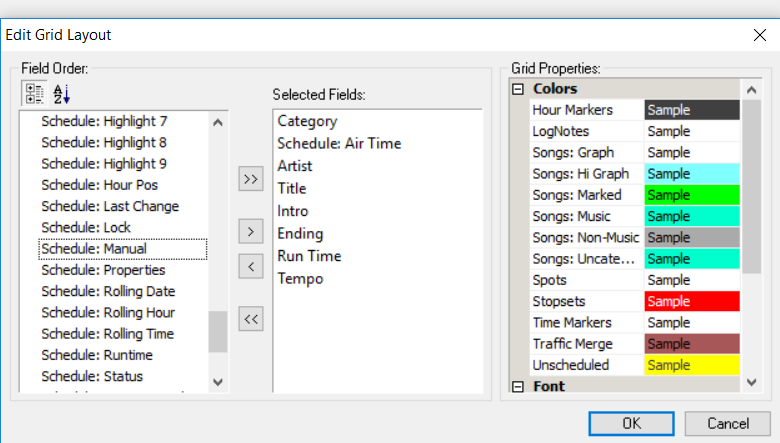Select the red Stopsets color sample
This screenshot has width=780, height=443.
(x=691, y=301)
